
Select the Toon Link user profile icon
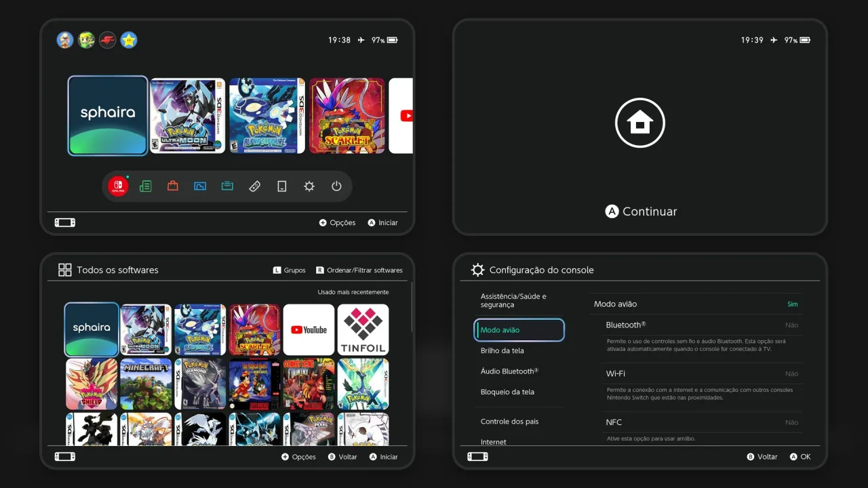point(86,40)
